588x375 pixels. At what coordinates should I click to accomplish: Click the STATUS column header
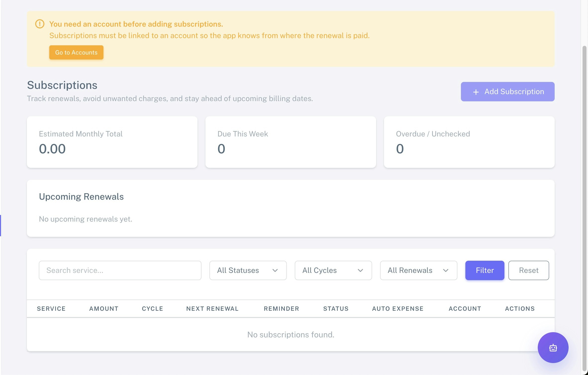click(336, 309)
